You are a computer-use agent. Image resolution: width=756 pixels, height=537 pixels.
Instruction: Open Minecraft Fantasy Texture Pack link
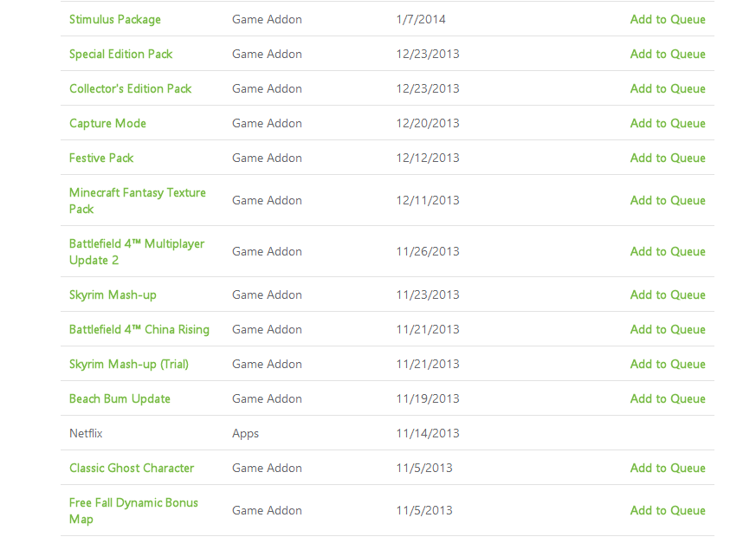(x=138, y=201)
